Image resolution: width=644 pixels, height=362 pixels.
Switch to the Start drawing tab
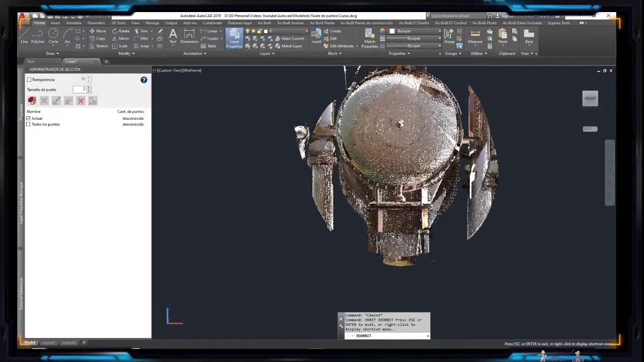click(31, 61)
